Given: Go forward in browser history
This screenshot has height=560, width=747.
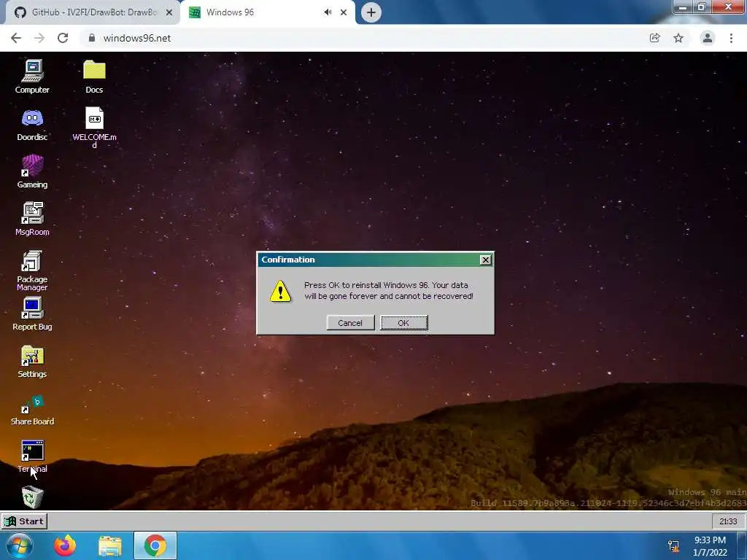Looking at the screenshot, I should [x=39, y=38].
